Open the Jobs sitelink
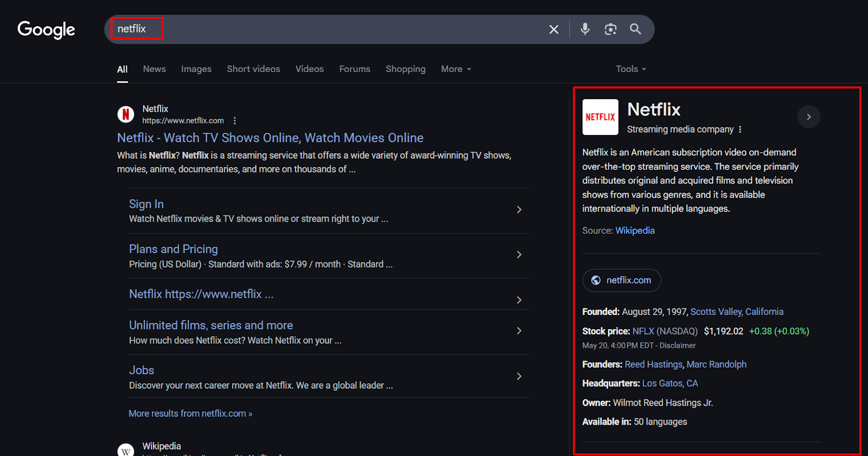 (142, 370)
